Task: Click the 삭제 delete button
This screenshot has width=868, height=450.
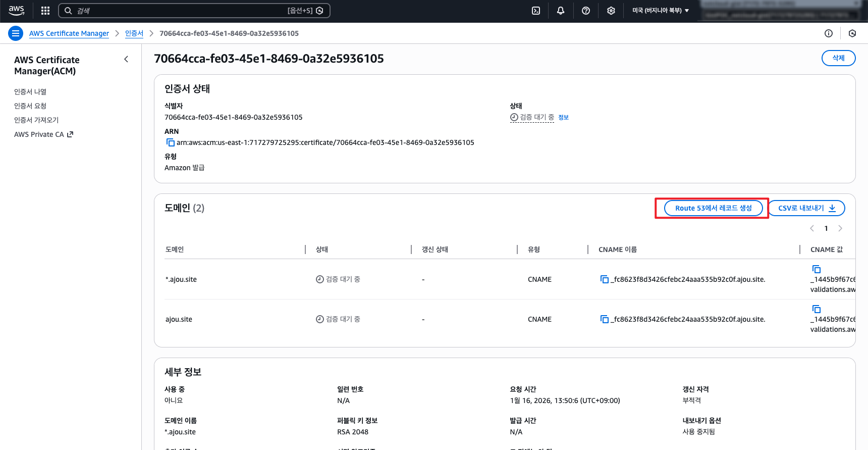Action: click(x=838, y=58)
